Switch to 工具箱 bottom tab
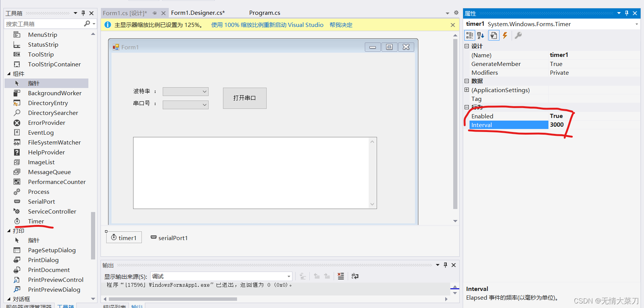This screenshot has width=644, height=308. pos(66,306)
